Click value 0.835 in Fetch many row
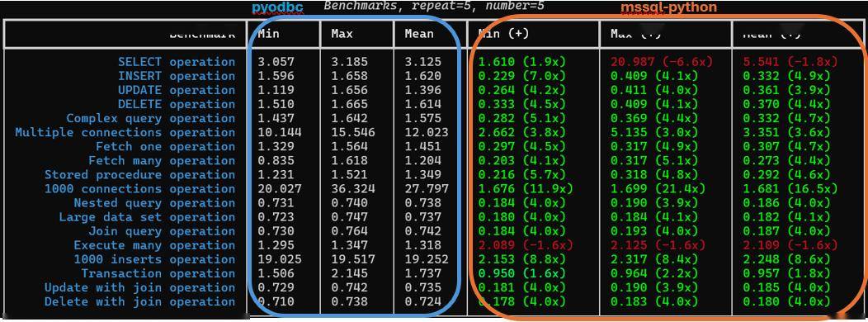The width and height of the screenshot is (868, 322). 276,161
